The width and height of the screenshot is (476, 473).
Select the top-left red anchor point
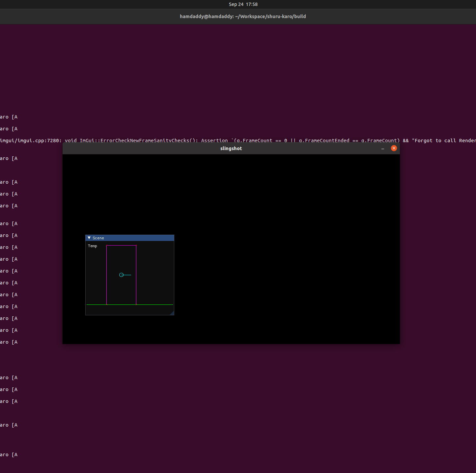click(x=107, y=245)
